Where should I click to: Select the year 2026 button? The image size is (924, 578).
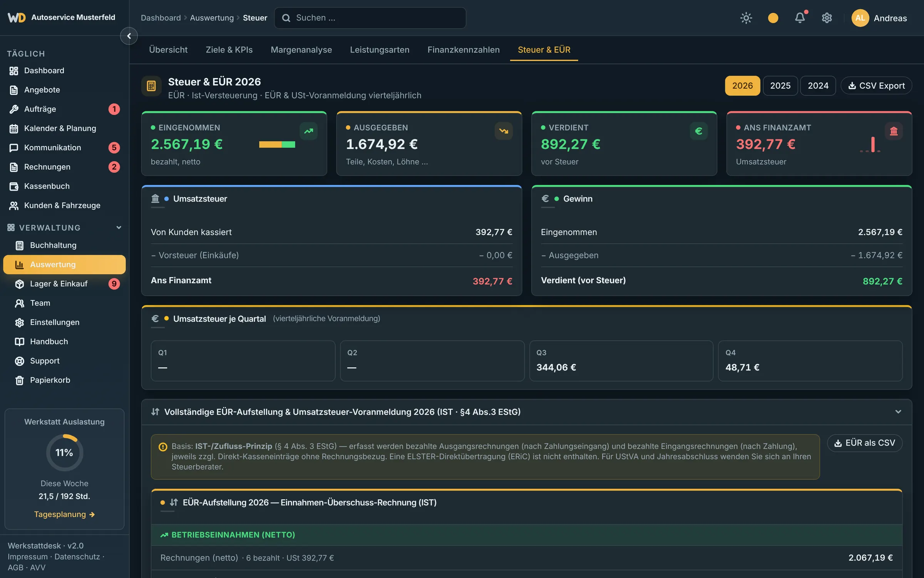point(742,86)
